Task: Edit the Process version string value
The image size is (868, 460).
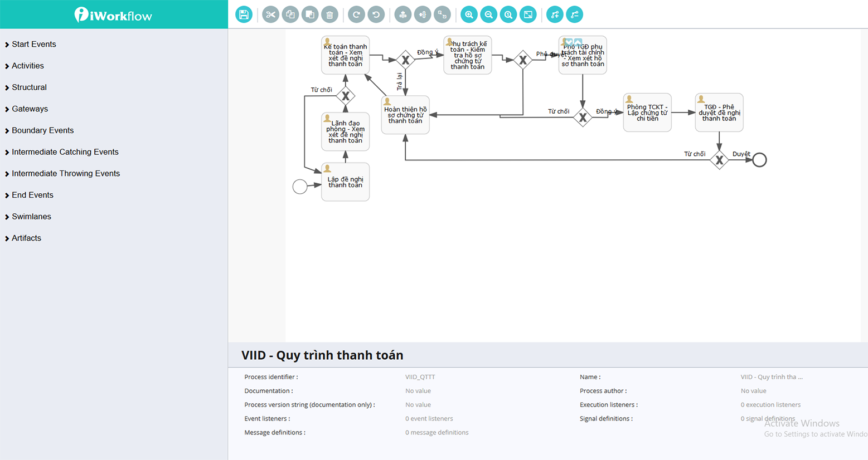Action: click(418, 405)
